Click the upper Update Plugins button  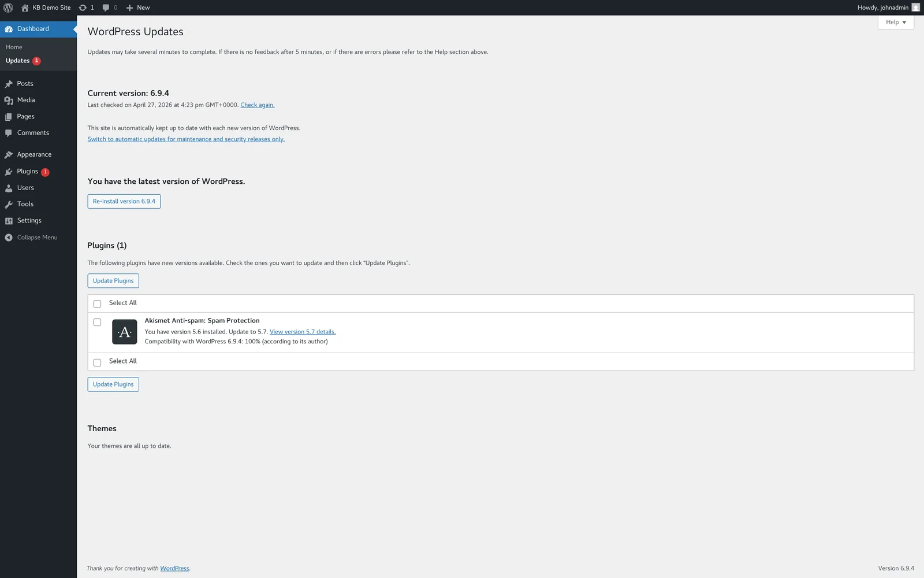113,281
